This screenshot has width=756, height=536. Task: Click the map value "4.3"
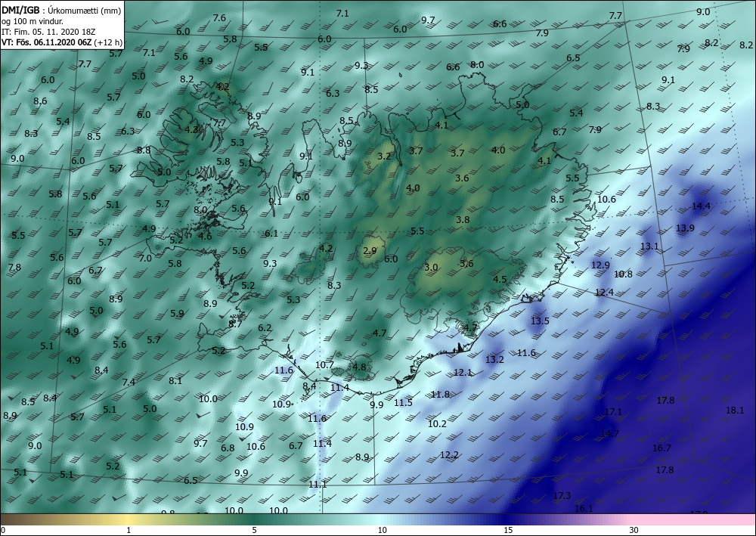coord(191,129)
